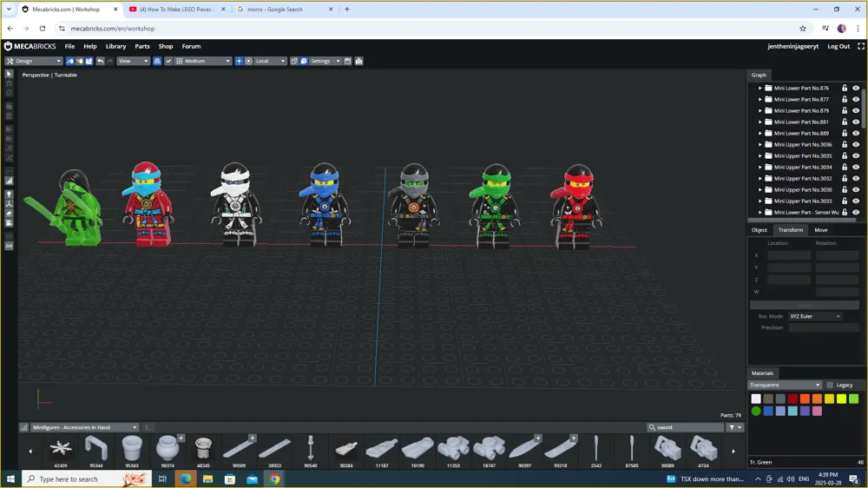
Task: Open the Design mode dropdown
Action: 33,61
